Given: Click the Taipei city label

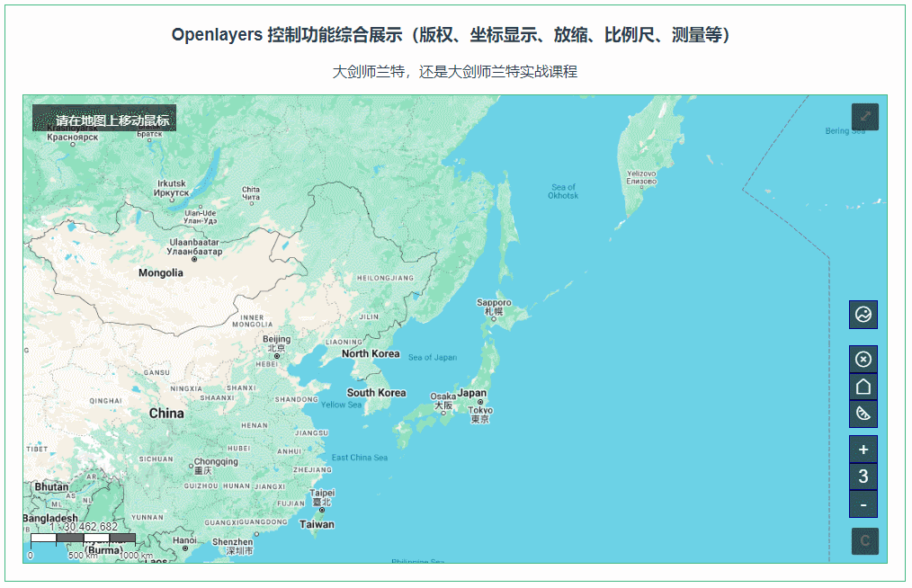Looking at the screenshot, I should coord(322,497).
